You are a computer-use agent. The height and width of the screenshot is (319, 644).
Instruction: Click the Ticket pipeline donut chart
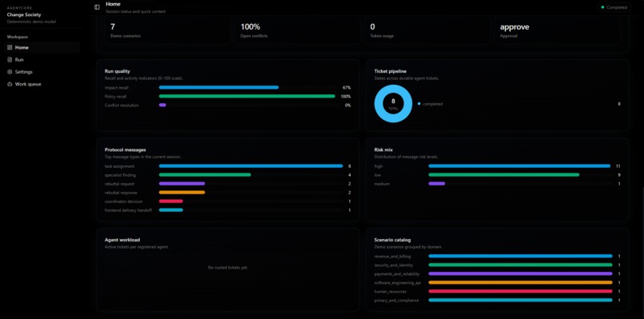point(393,104)
